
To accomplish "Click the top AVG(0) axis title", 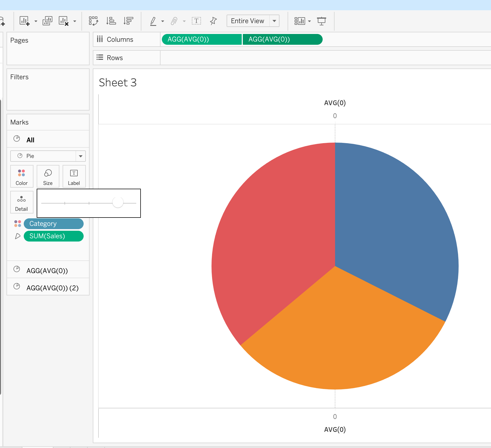I will (335, 103).
